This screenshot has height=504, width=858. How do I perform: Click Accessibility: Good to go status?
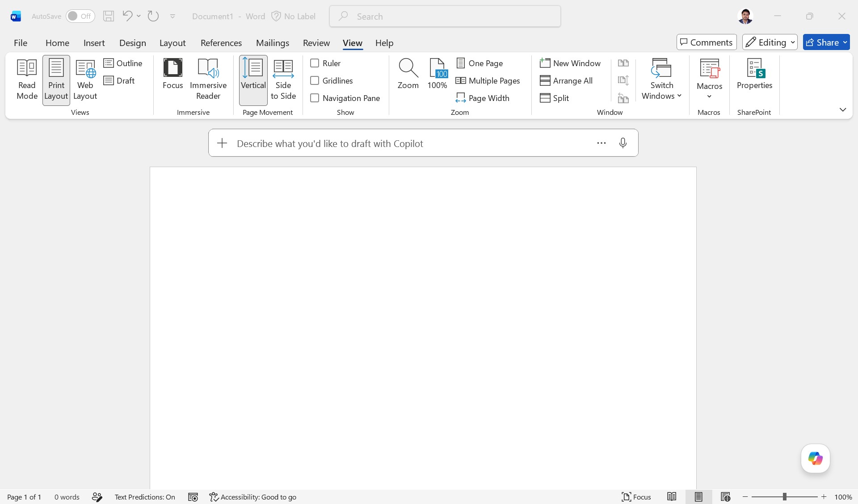click(x=253, y=497)
